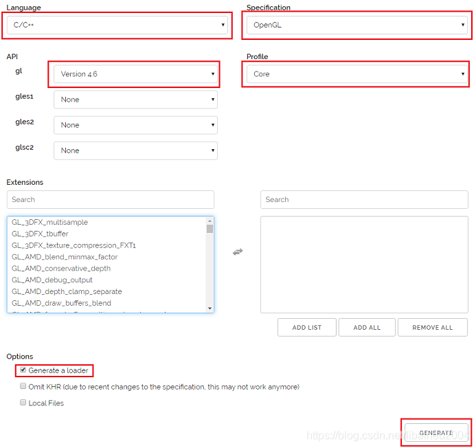Click the ADD ALL button

[367, 328]
